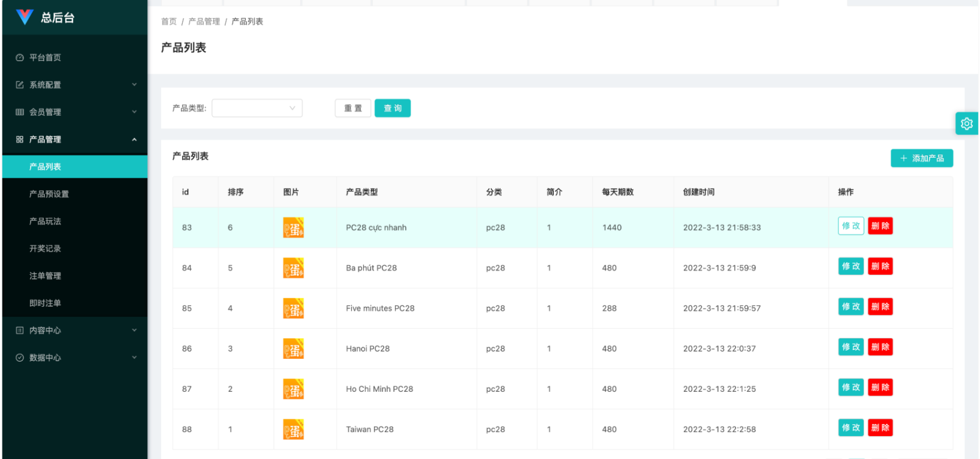Click 首页 in the breadcrumb
This screenshot has height=459, width=980.
point(169,22)
